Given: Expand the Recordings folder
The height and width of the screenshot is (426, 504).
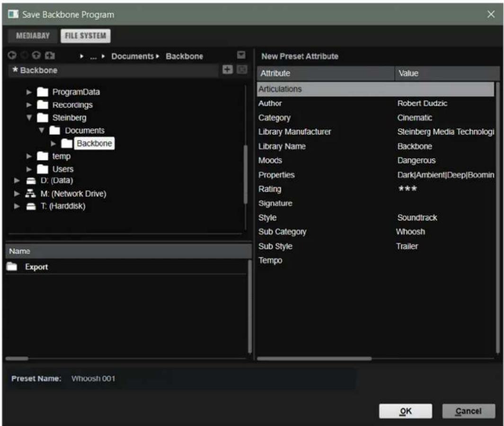Looking at the screenshot, I should point(29,105).
